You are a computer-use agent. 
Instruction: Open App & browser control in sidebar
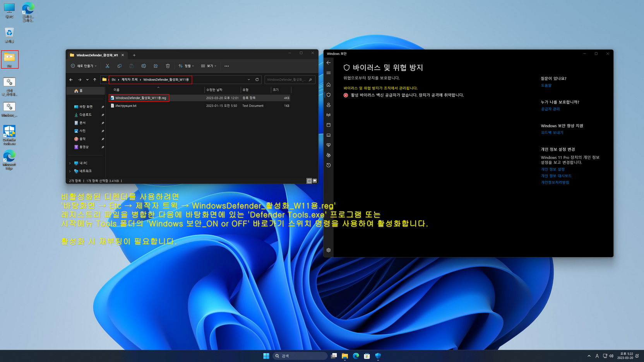click(x=329, y=125)
